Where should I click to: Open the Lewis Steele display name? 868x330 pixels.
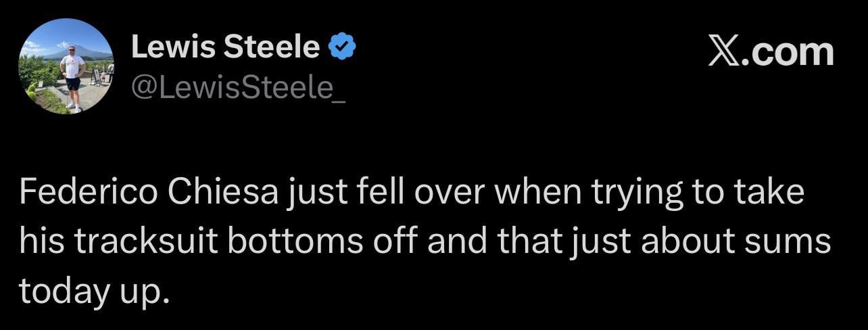click(225, 47)
